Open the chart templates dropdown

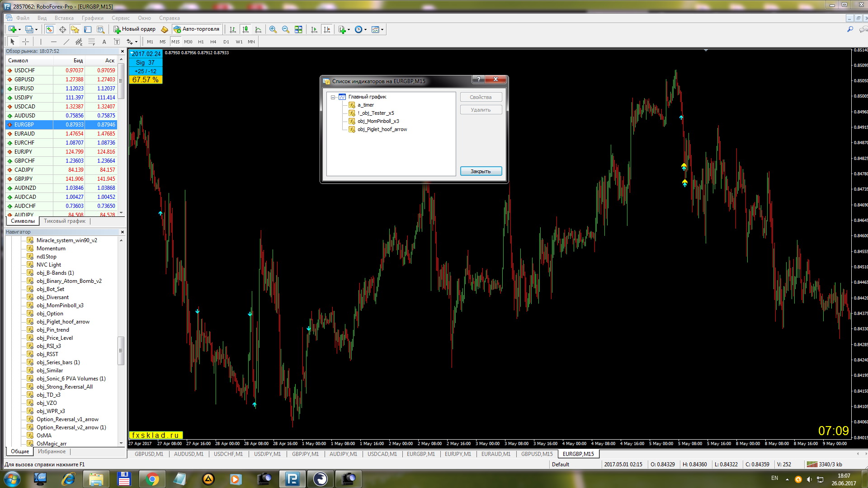382,30
